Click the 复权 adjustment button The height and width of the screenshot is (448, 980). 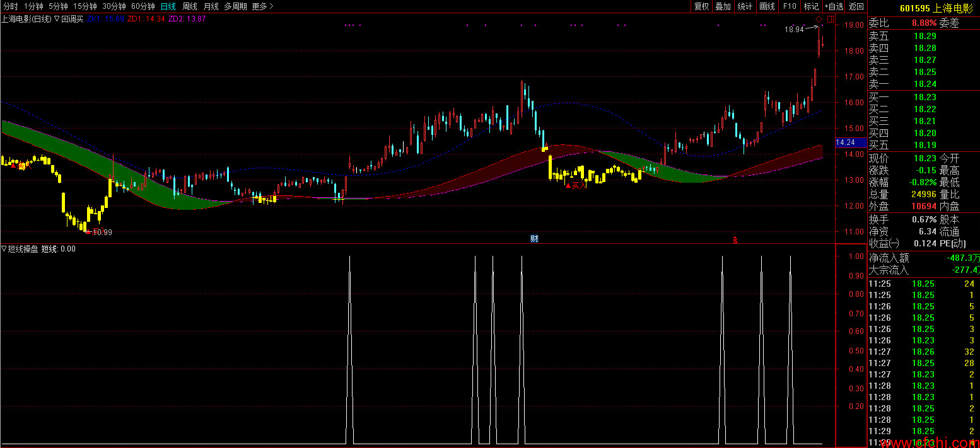[x=701, y=6]
